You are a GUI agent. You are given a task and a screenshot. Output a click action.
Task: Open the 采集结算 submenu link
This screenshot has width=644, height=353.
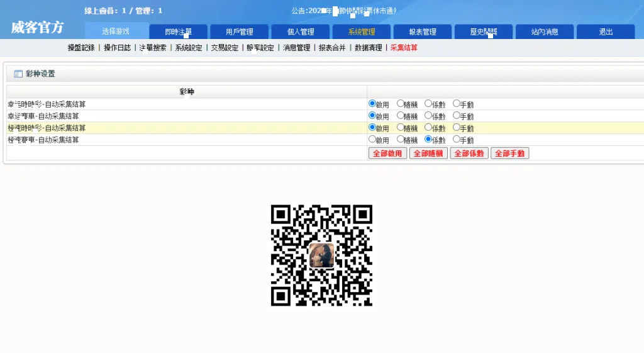click(x=404, y=48)
